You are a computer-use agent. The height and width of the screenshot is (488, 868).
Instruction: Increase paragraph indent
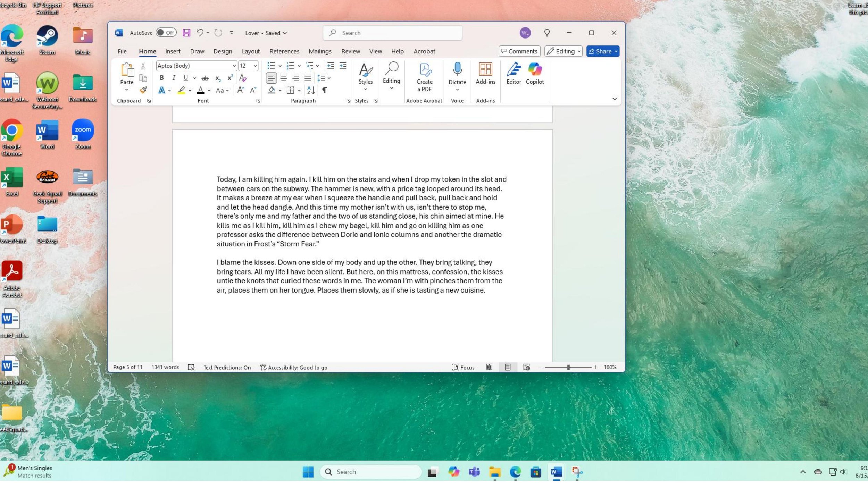[343, 66]
